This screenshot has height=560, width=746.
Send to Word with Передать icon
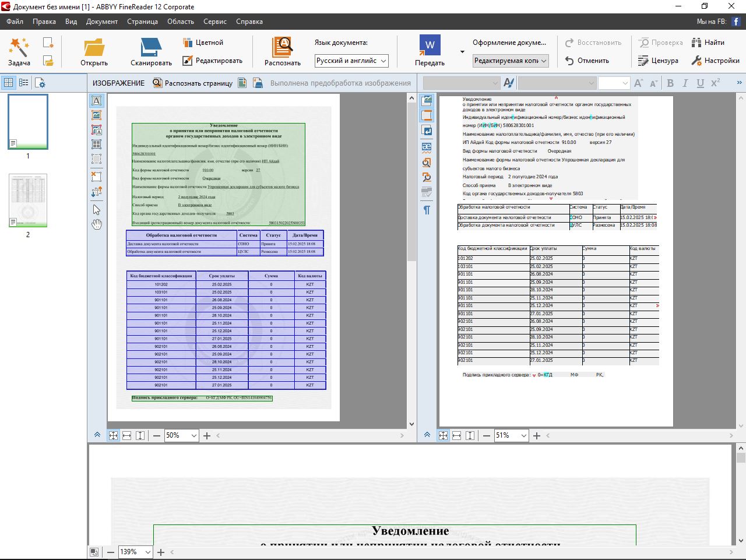(x=430, y=47)
